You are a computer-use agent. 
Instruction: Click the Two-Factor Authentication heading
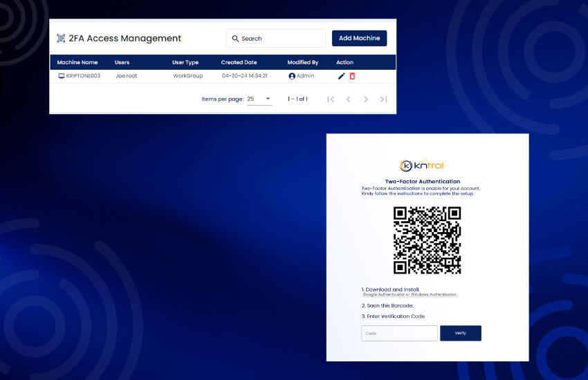(x=422, y=182)
